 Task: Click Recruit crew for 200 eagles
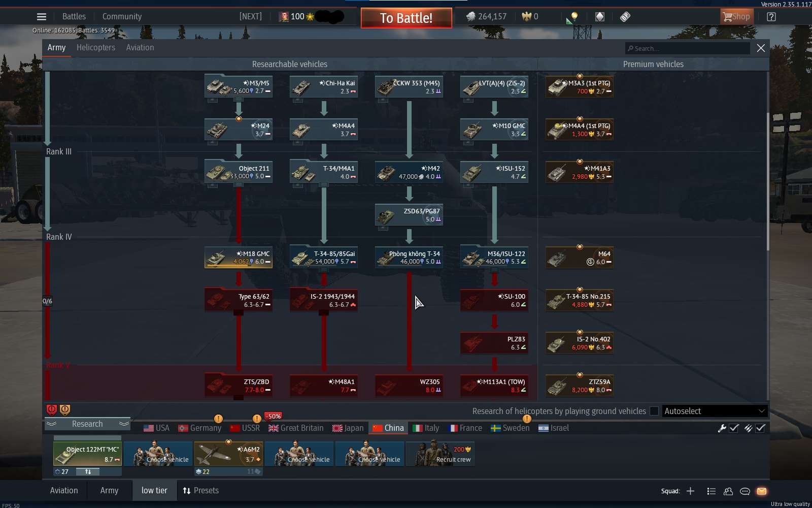click(x=441, y=454)
